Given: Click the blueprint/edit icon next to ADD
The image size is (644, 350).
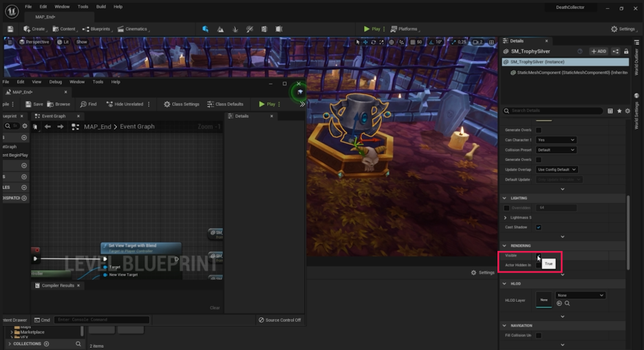Looking at the screenshot, I should point(615,52).
